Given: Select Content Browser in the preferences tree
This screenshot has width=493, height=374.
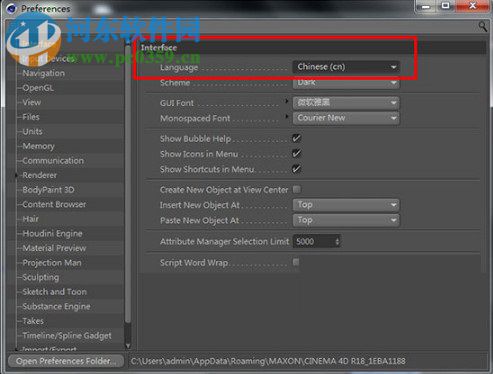Looking at the screenshot, I should click(x=54, y=204).
